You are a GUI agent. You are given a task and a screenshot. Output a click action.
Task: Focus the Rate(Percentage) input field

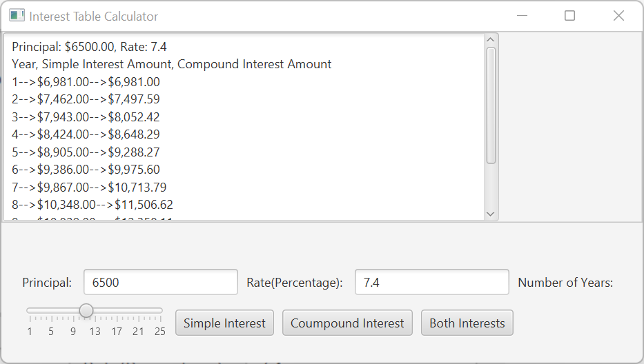pyautogui.click(x=431, y=282)
